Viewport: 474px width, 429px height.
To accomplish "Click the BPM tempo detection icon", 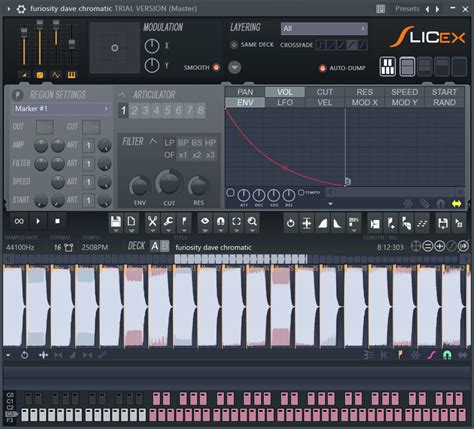I will pyautogui.click(x=354, y=222).
